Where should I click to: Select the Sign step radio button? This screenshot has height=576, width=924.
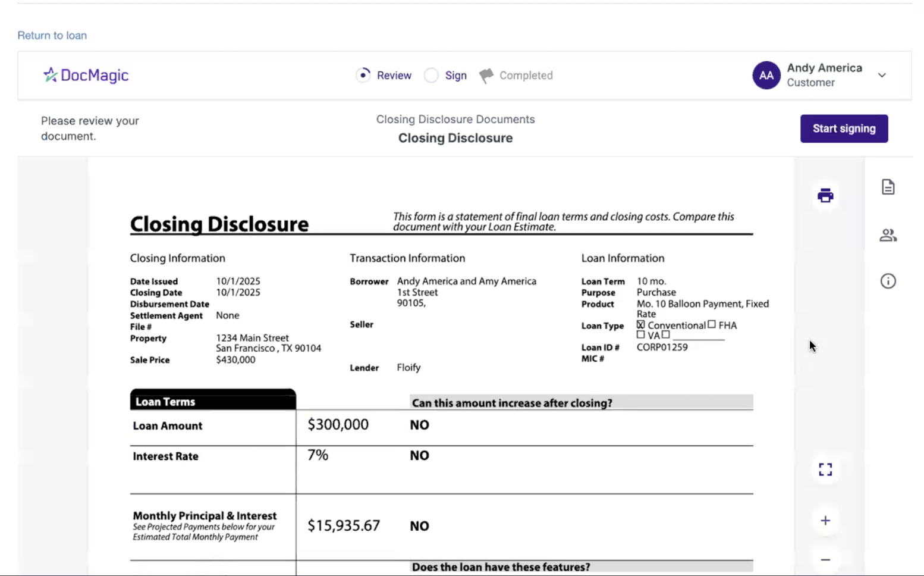pos(432,76)
